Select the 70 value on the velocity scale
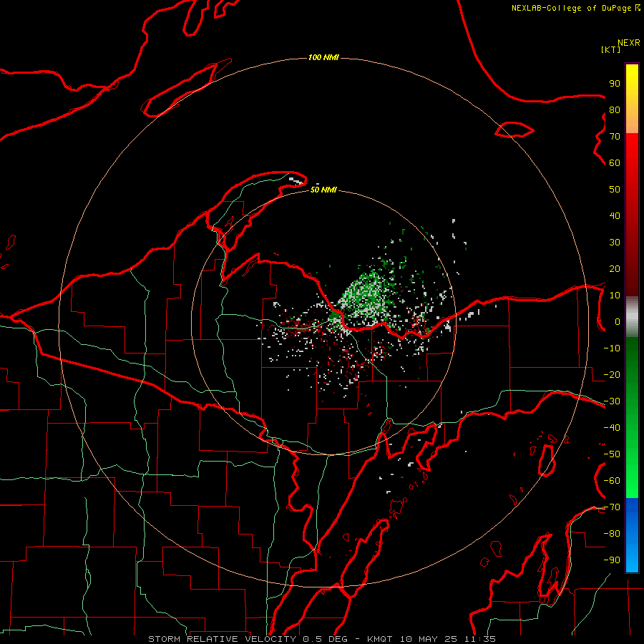This screenshot has height=644, width=644. (615, 137)
